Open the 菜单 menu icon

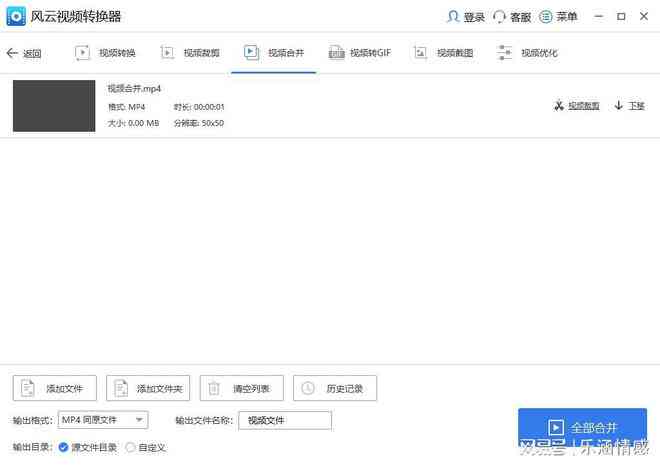pos(546,17)
